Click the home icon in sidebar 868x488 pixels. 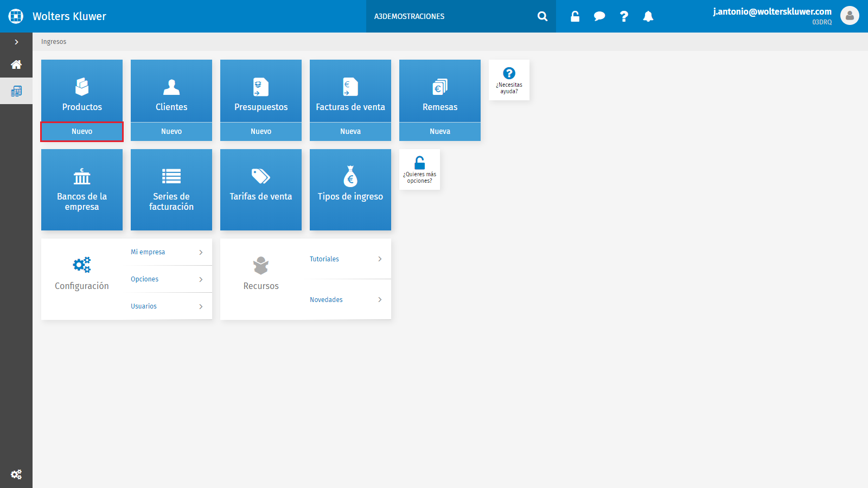(x=16, y=65)
